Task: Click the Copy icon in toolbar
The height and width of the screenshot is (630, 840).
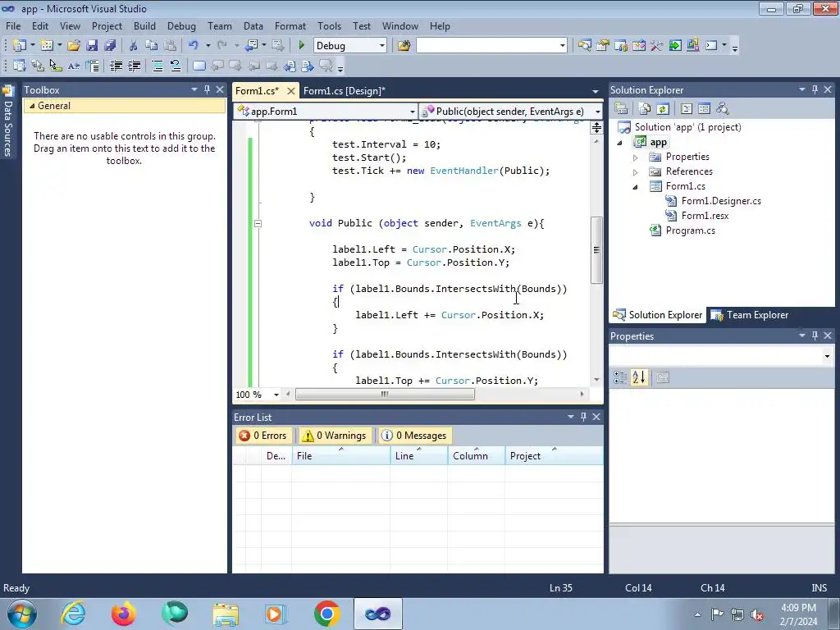Action: (152, 46)
